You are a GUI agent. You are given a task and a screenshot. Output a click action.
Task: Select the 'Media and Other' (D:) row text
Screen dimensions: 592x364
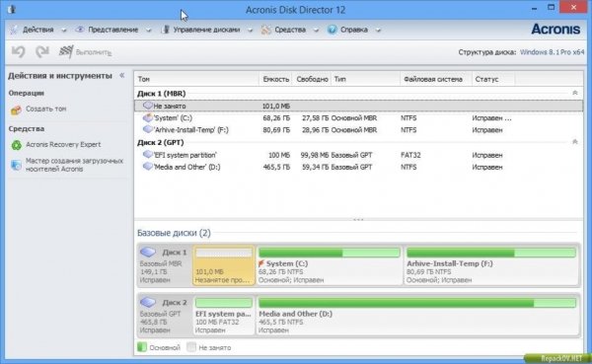click(186, 167)
